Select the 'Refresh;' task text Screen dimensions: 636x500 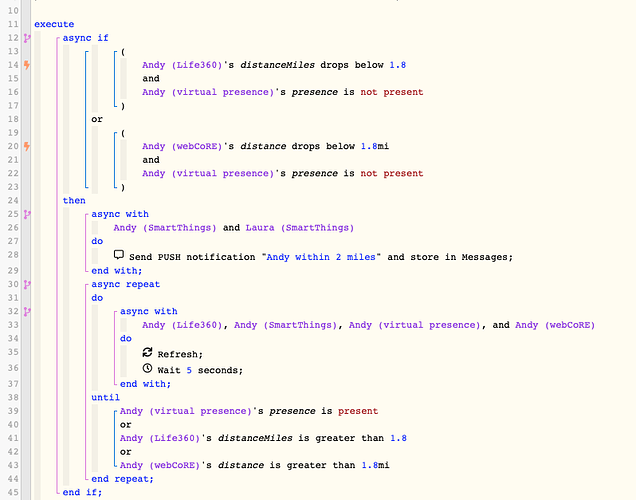(180, 354)
